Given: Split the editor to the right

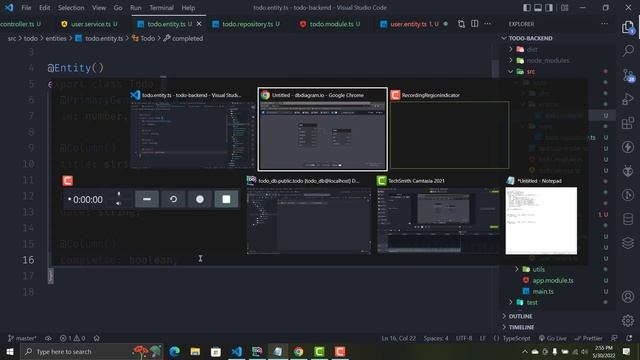Looking at the screenshot, I should 474,24.
